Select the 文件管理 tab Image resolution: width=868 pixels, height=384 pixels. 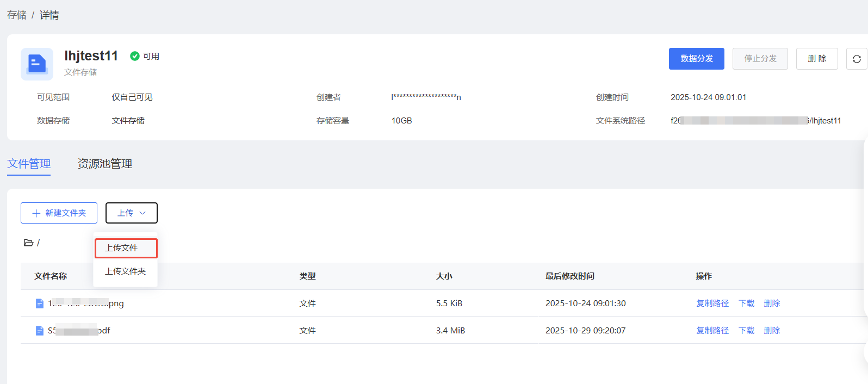pyautogui.click(x=29, y=164)
